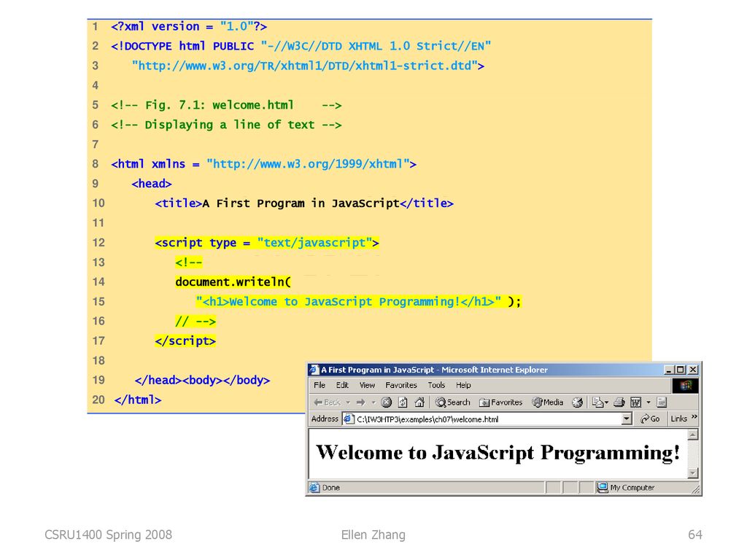Click the Mail icon in the toolbar
The image size is (747, 560).
(600, 402)
